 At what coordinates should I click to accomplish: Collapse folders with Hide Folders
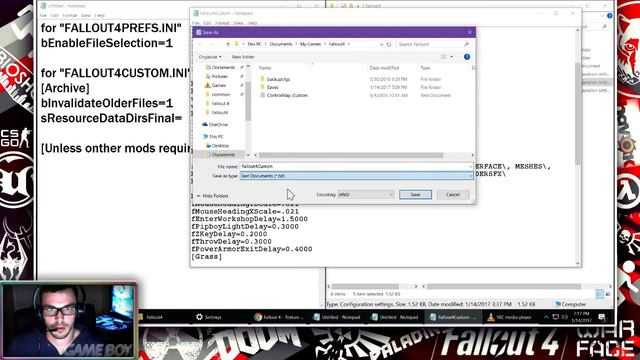coord(212,196)
